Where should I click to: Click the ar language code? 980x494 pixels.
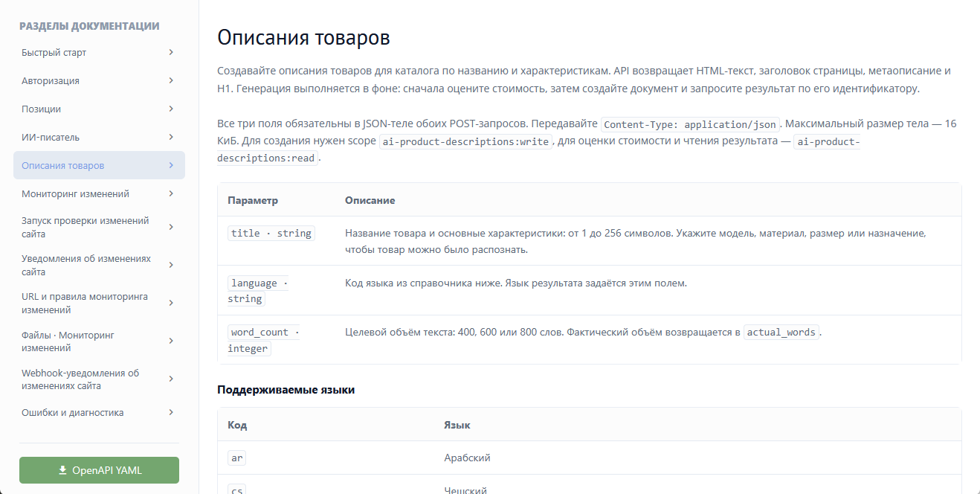point(237,458)
